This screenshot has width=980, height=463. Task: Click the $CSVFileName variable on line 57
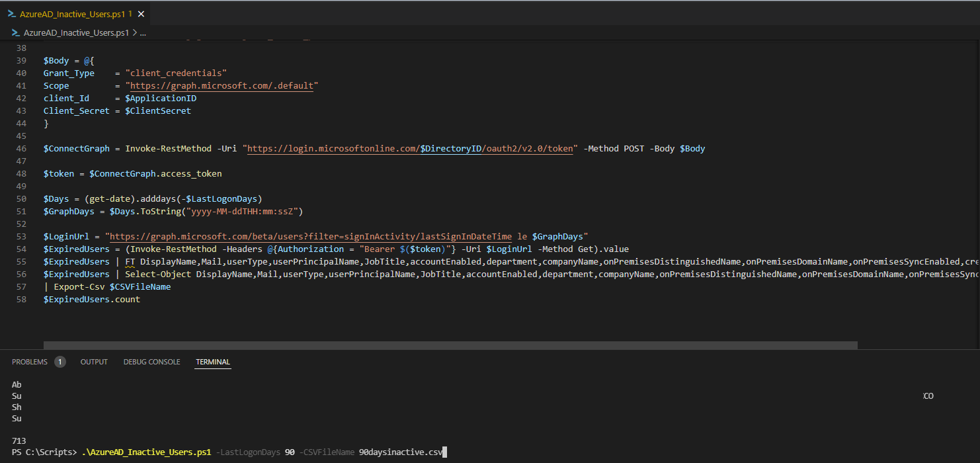pyautogui.click(x=140, y=287)
